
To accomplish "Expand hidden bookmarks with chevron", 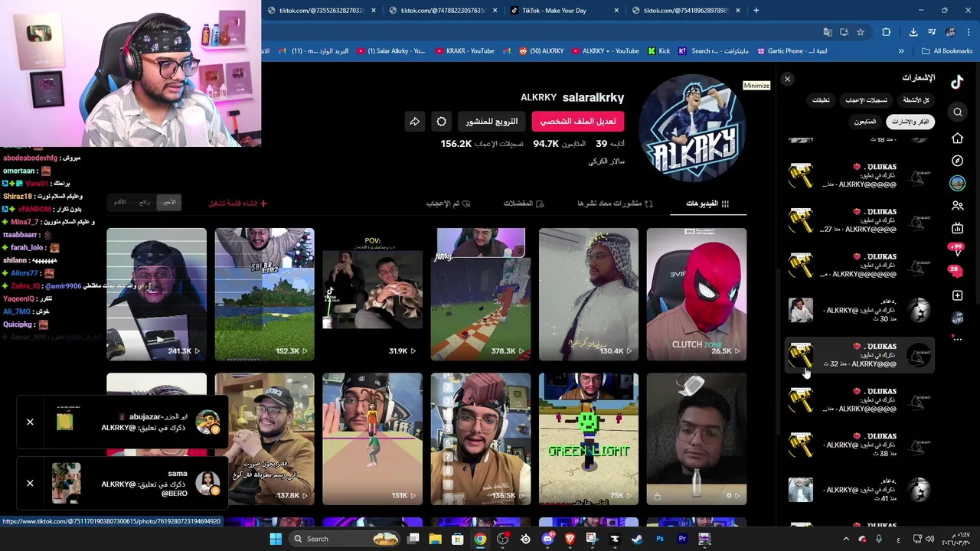I will [x=901, y=51].
